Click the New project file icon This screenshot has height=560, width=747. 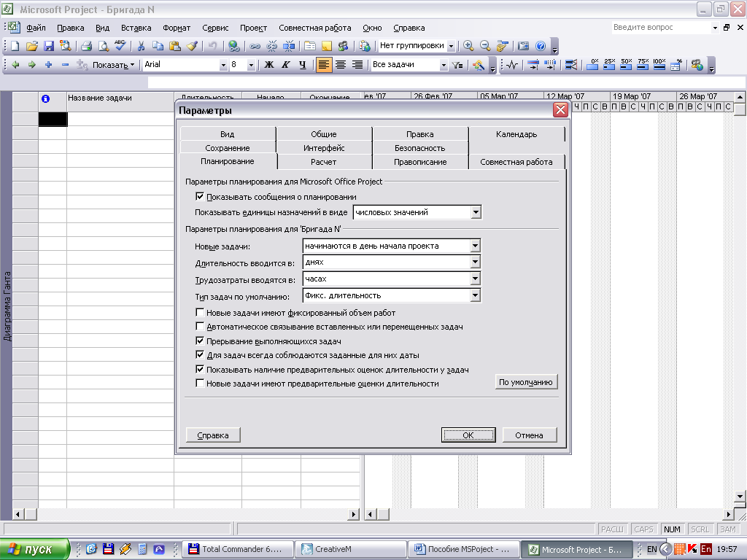15,46
